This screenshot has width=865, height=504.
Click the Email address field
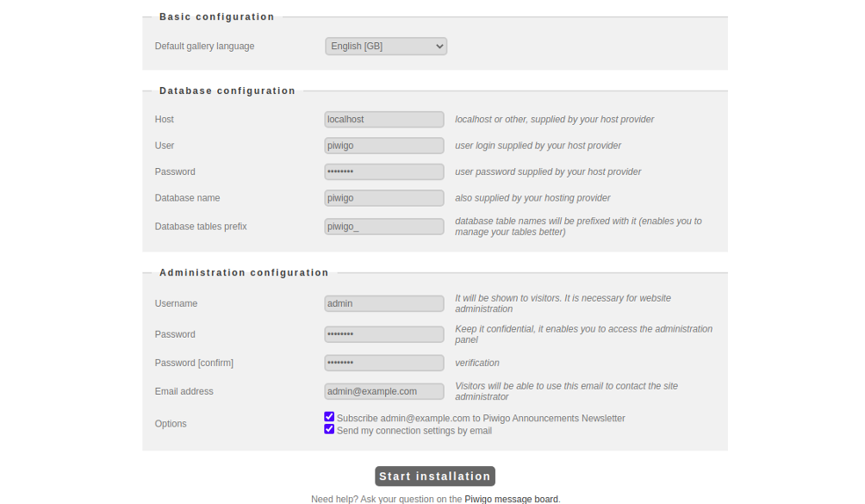(384, 391)
